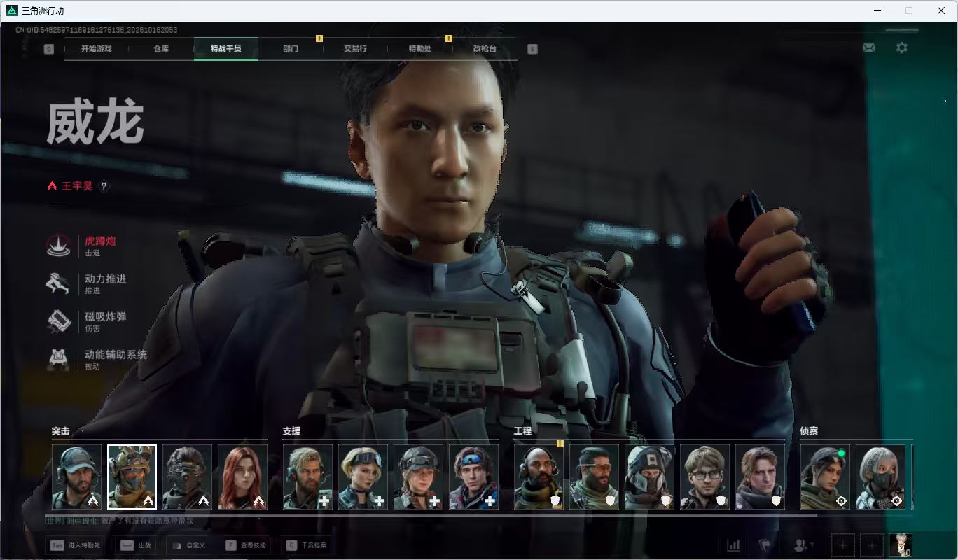Click the 出战 deploy button
Viewport: 958px width, 560px height.
click(x=137, y=545)
